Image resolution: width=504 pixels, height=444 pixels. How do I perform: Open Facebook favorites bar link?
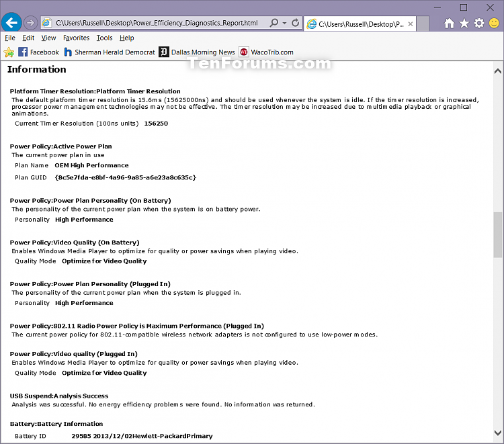pos(38,52)
